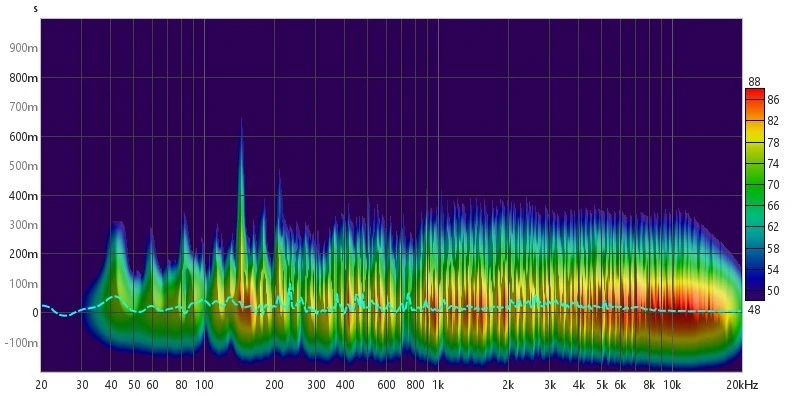Click the 4k frequency label
The height and width of the screenshot is (396, 800).
(x=579, y=384)
